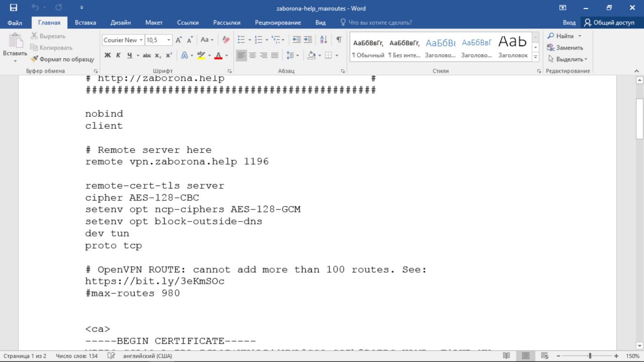Viewport: 644px width, 362px height.
Task: Toggle strikethrough (abc) formatting
Action: pos(147,55)
